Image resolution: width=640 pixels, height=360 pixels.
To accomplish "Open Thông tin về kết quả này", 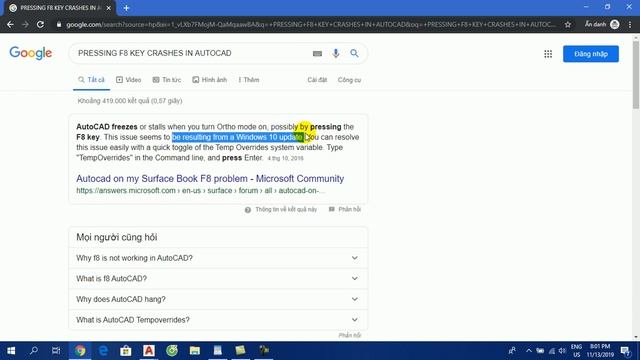I will (281, 209).
